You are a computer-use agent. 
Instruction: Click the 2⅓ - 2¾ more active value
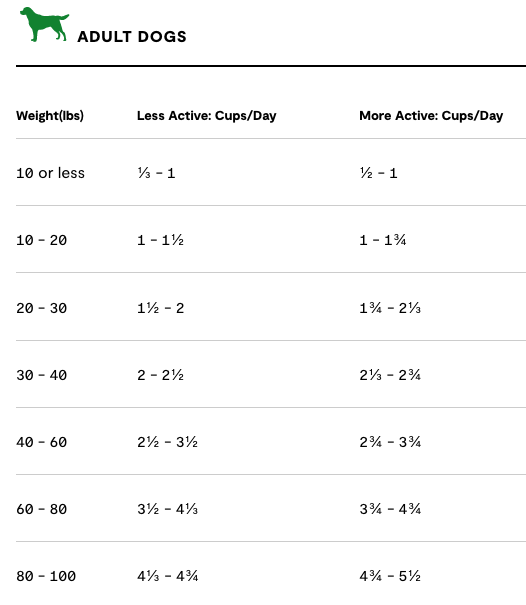pyautogui.click(x=390, y=375)
